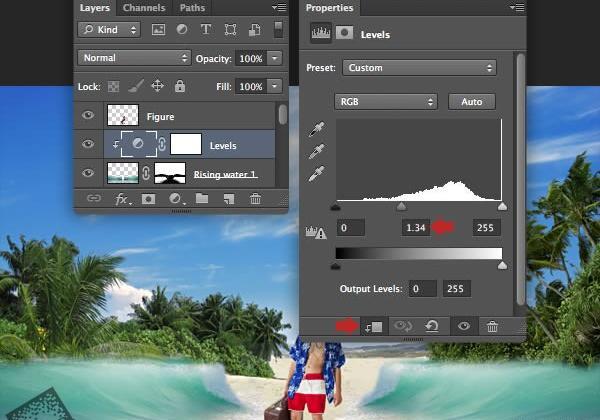Click the histogram warning recalculate icon
The width and height of the screenshot is (600, 420).
[316, 232]
